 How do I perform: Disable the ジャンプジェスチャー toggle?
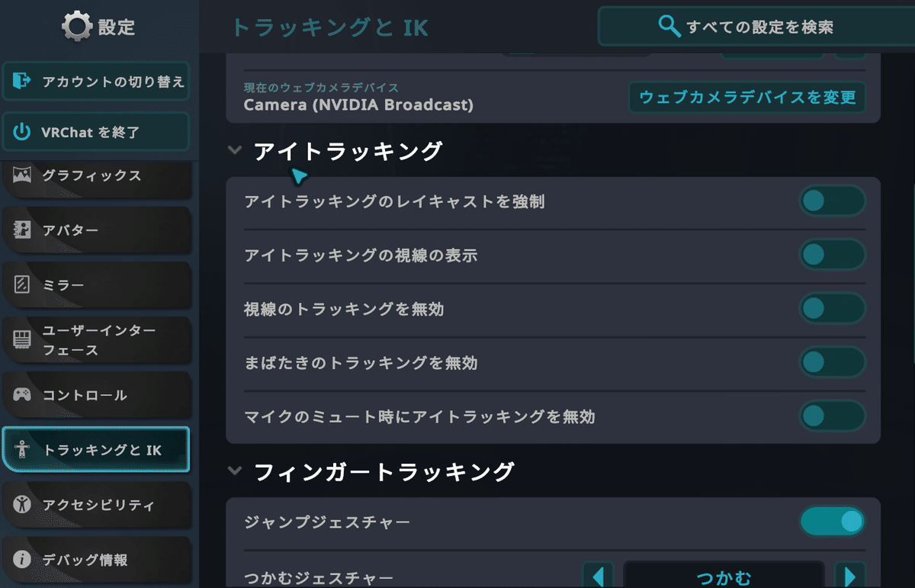tap(832, 522)
